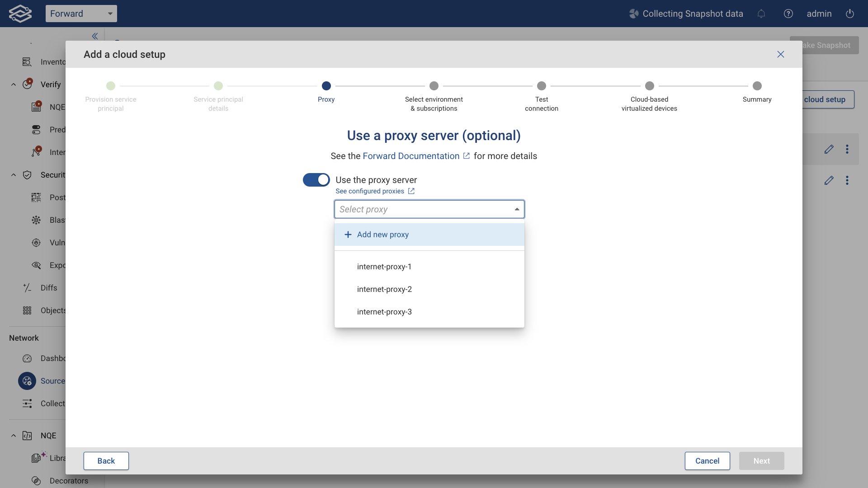Screen dimensions: 868x488
Task: Click the power logout icon
Action: pyautogui.click(x=850, y=14)
